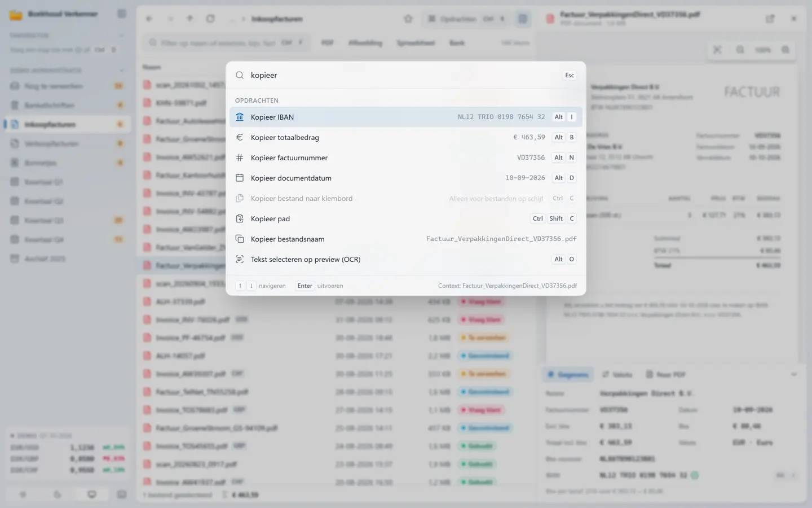Click the hash icon for Kopieer factuurnummer

click(x=240, y=157)
